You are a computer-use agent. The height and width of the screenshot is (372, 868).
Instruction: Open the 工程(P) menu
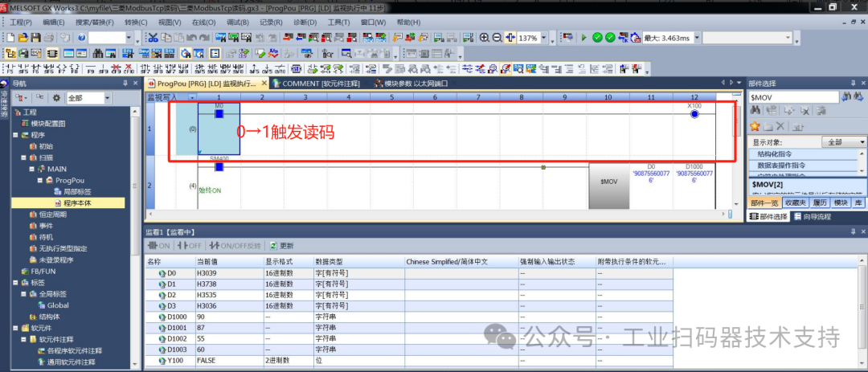(x=20, y=22)
